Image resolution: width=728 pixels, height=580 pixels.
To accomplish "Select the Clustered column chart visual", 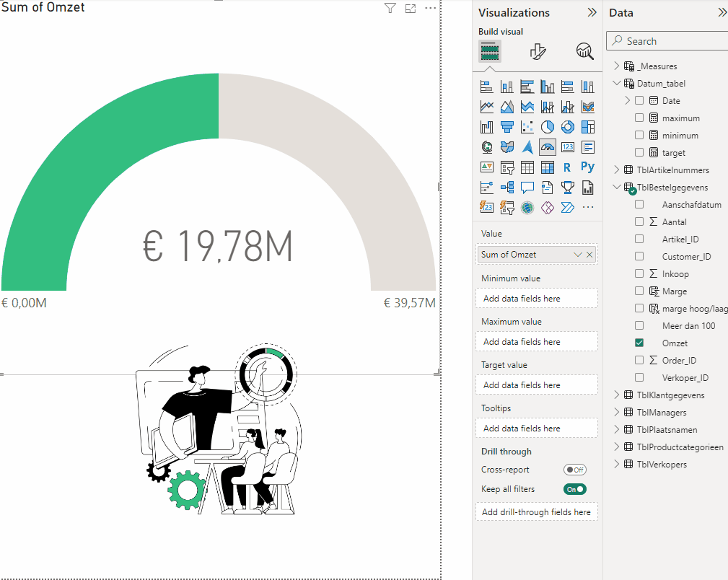I will [548, 87].
